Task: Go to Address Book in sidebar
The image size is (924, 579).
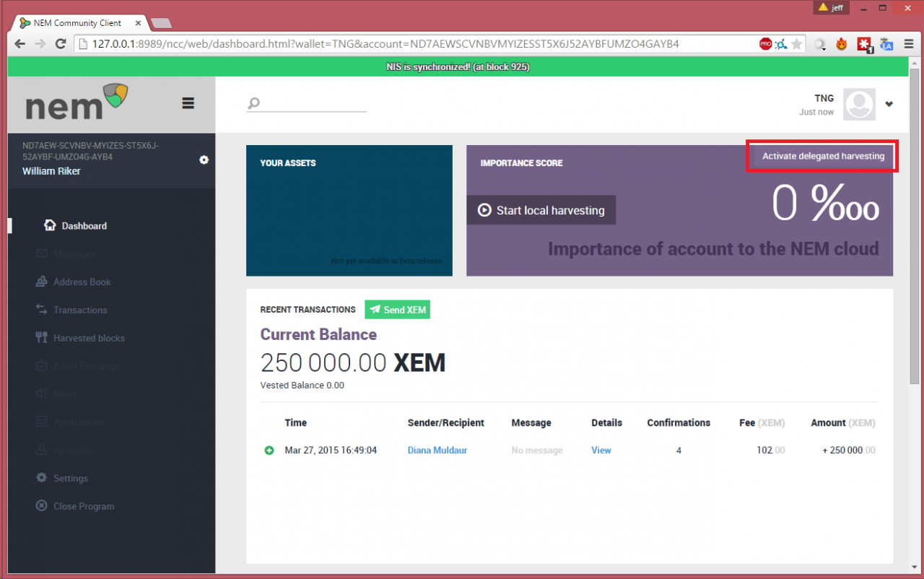Action: pos(82,282)
